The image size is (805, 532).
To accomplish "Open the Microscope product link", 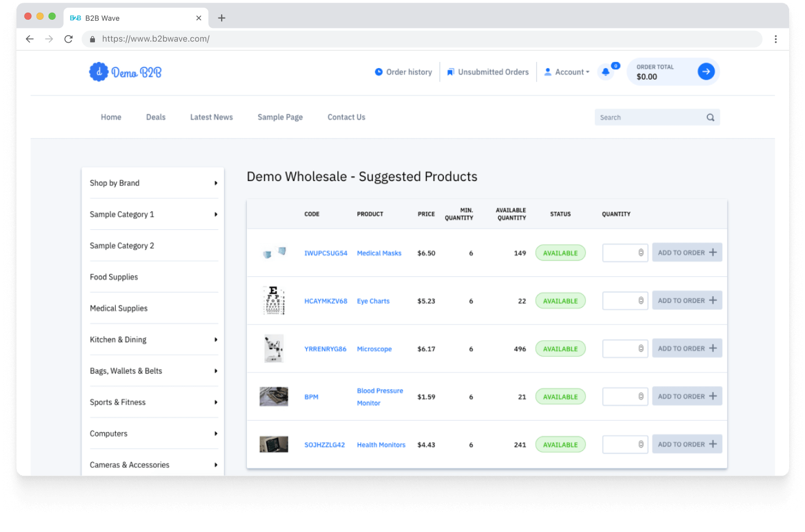I will pyautogui.click(x=374, y=349).
